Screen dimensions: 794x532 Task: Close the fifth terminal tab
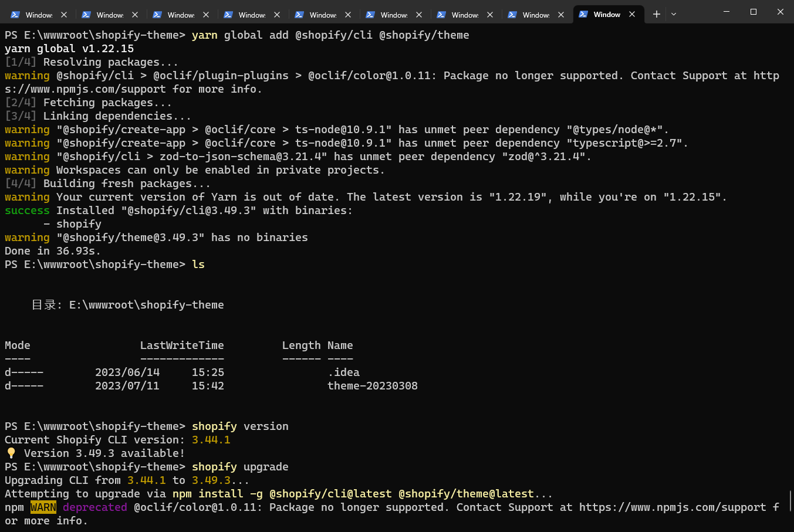348,15
